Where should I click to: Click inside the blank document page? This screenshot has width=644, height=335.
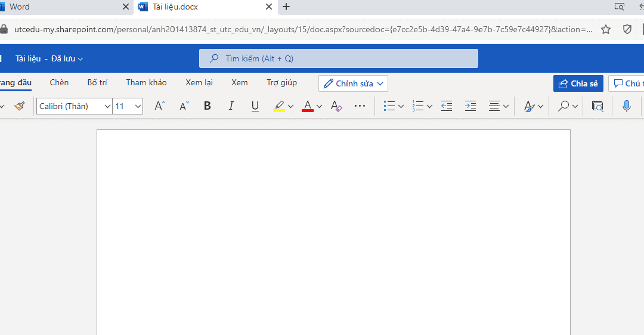[333, 232]
